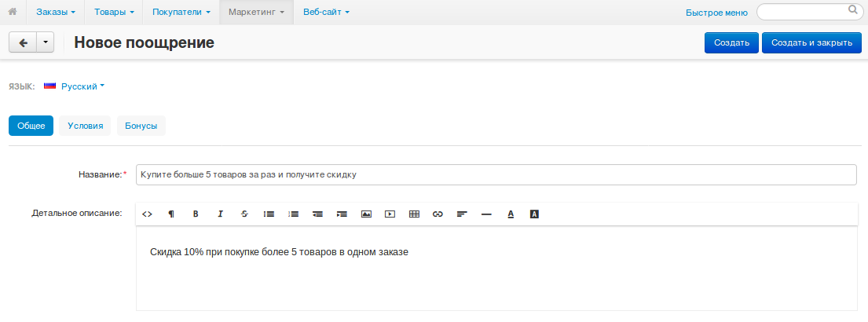
Task: Click inside the description text area
Action: [496, 268]
